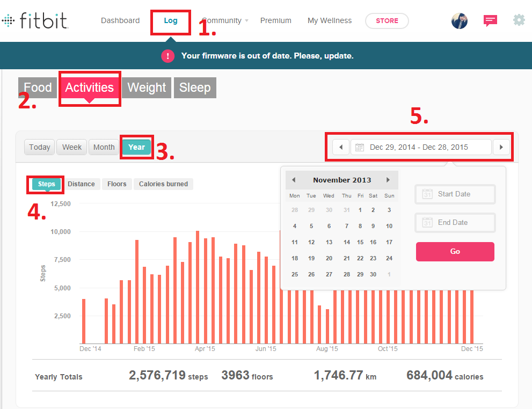Select the Month time range

104,147
